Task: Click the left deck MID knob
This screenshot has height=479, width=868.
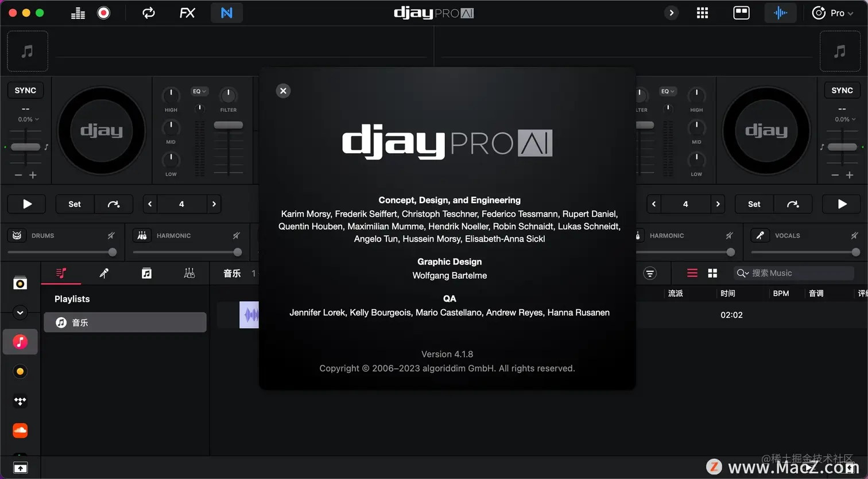Action: pyautogui.click(x=171, y=127)
